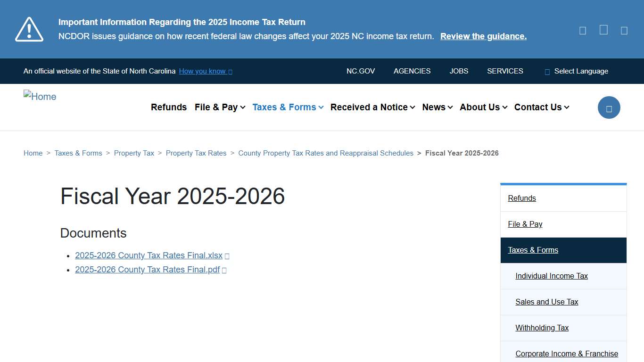The height and width of the screenshot is (362, 644).
Task: Open Withholding Tax in the sidebar
Action: click(x=542, y=328)
